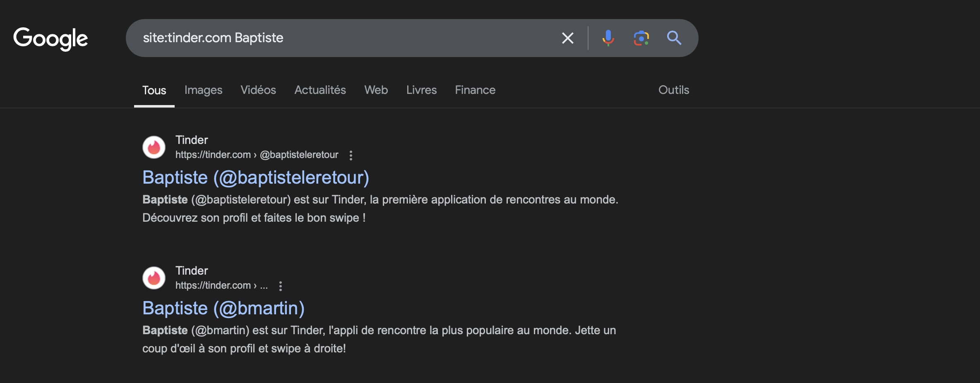Click the Tinder site name of the @bmartin result

coord(192,270)
